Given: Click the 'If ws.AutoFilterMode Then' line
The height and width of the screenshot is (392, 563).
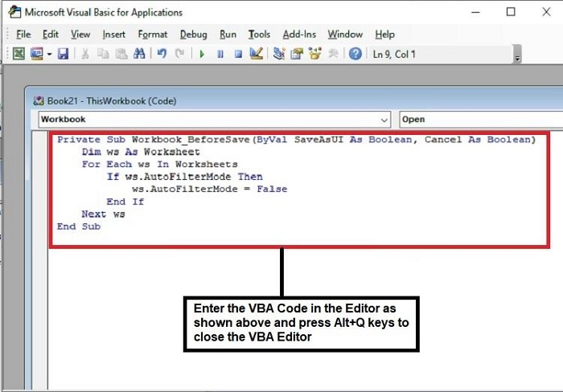Looking at the screenshot, I should (x=184, y=177).
